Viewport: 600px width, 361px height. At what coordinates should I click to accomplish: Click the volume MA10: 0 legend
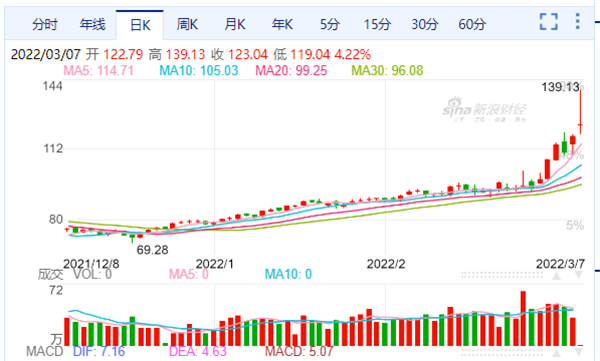[288, 274]
